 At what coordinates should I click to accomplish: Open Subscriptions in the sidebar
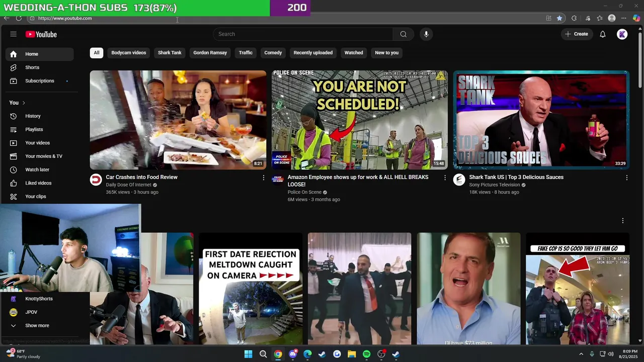tap(40, 81)
